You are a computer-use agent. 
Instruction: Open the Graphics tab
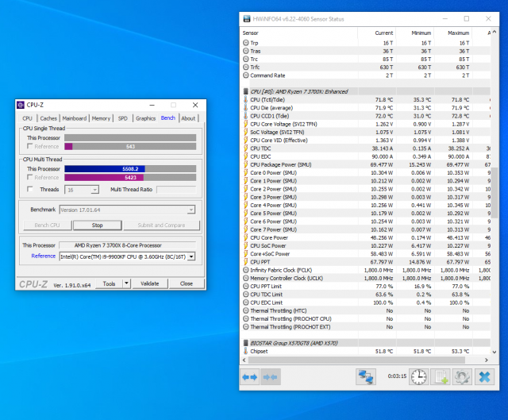[145, 118]
